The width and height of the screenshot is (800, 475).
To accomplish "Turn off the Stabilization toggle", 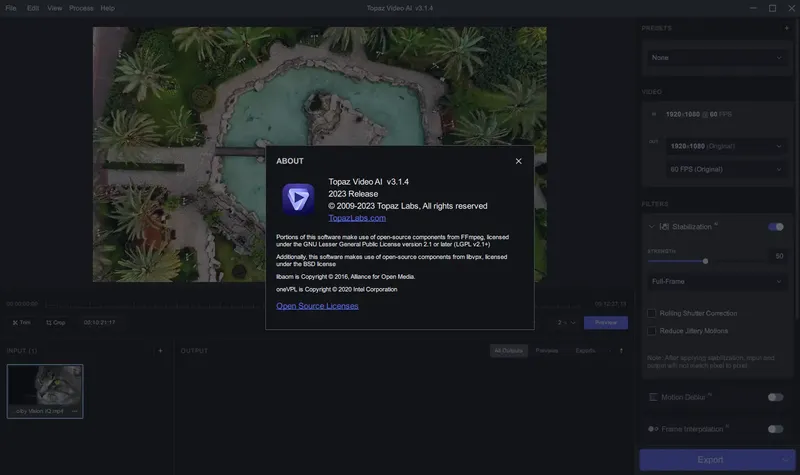I will pyautogui.click(x=776, y=227).
